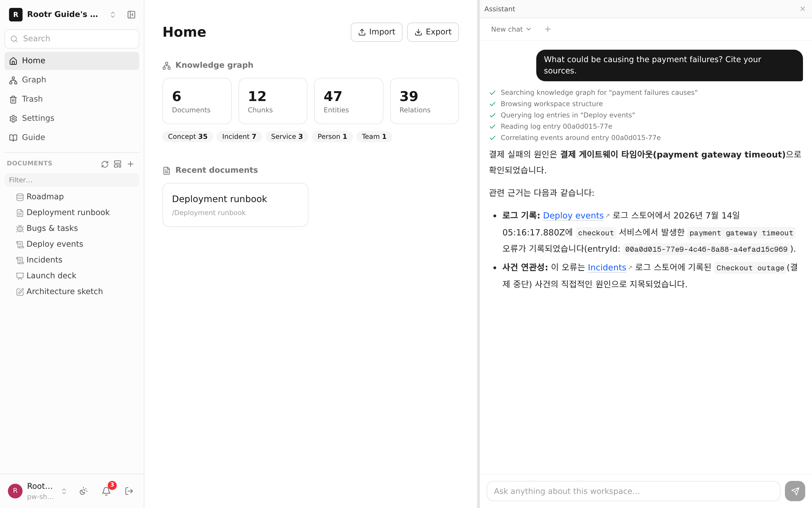Click the Rootr workspace logo

16,14
